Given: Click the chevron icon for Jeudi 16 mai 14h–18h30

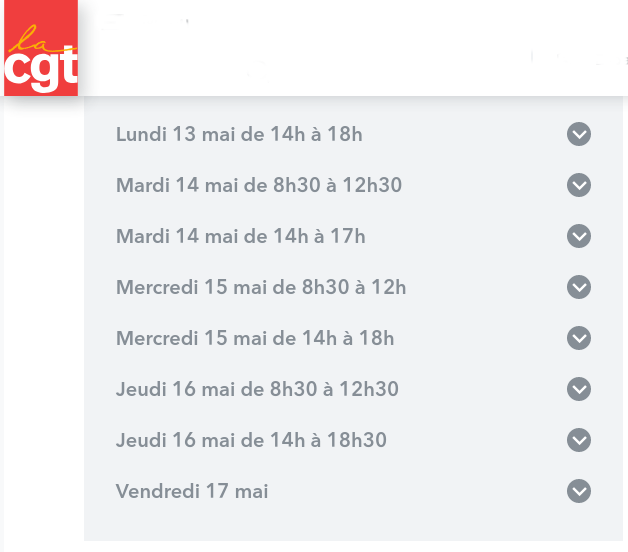Looking at the screenshot, I should pyautogui.click(x=579, y=440).
